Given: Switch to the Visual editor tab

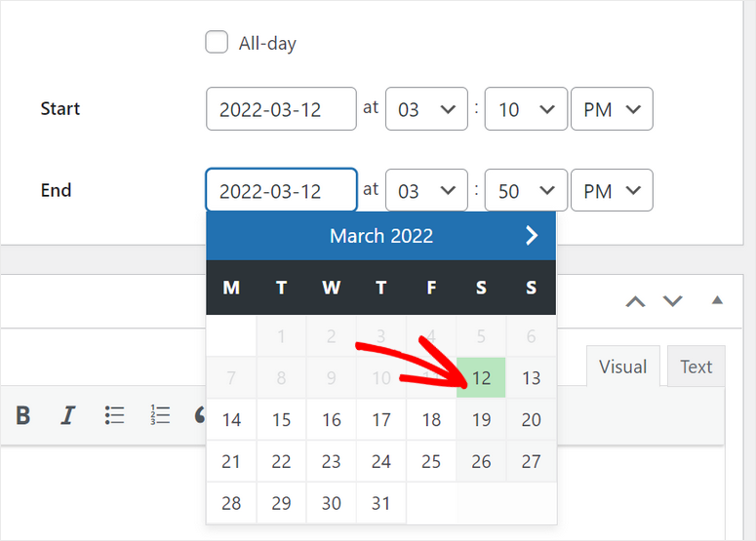Looking at the screenshot, I should pyautogui.click(x=622, y=367).
